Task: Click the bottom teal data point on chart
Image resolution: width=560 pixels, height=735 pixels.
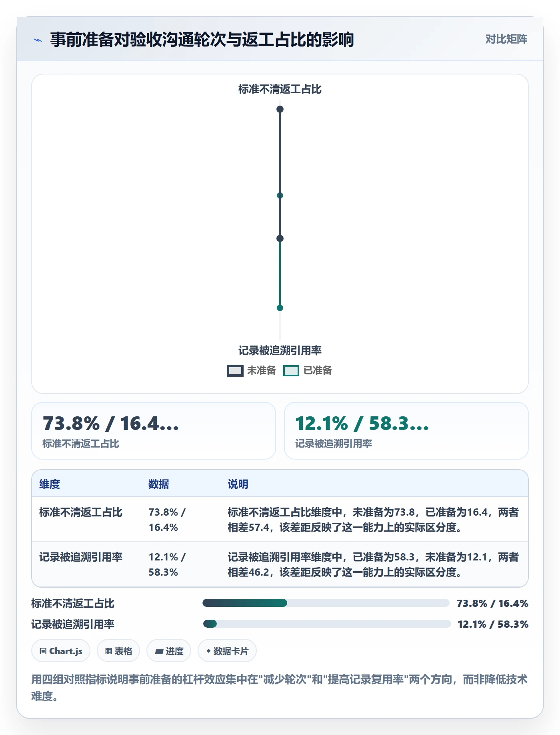Action: 280,308
